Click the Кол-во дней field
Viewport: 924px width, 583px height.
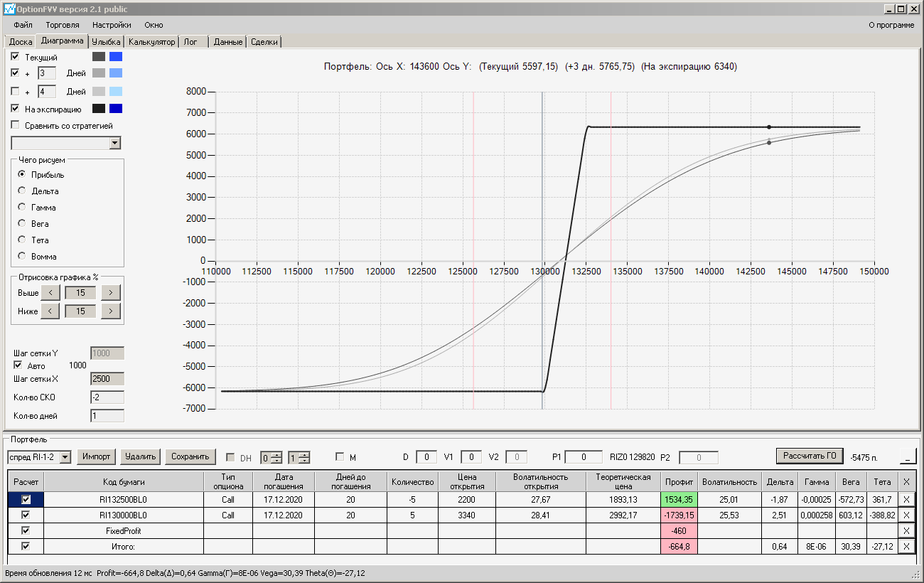(107, 415)
